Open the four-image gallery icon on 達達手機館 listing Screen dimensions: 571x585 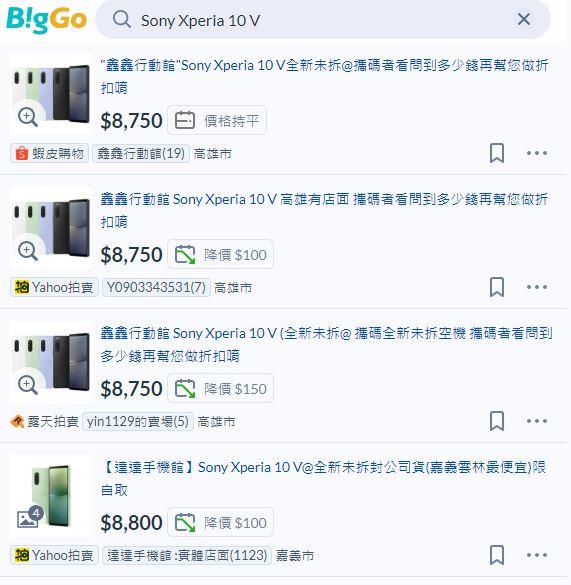coord(30,517)
